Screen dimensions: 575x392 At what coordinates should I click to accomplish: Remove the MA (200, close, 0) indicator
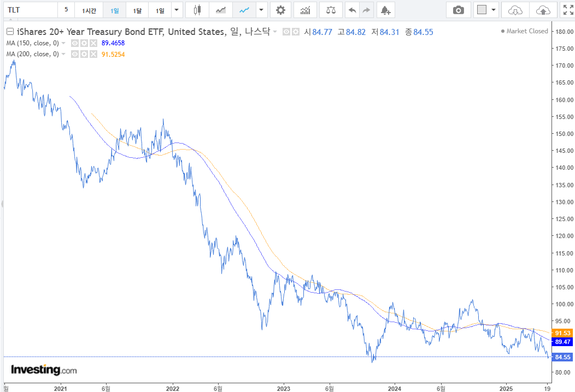pyautogui.click(x=93, y=54)
